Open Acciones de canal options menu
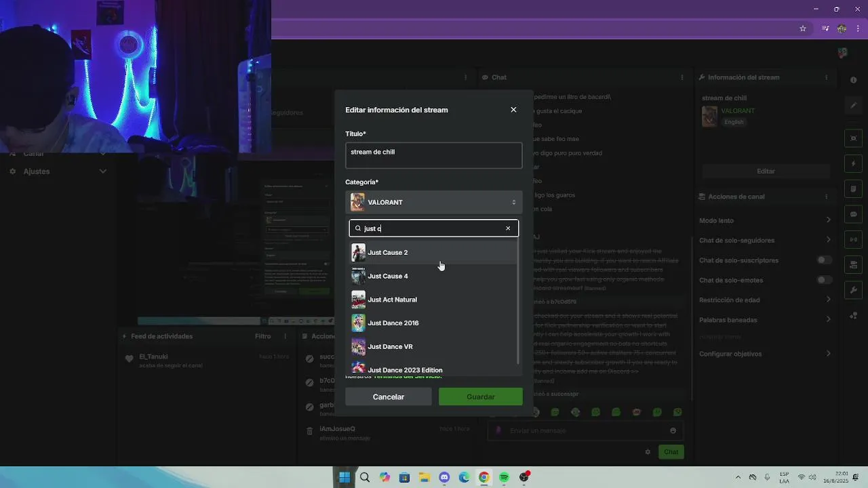868x488 pixels. [x=826, y=197]
